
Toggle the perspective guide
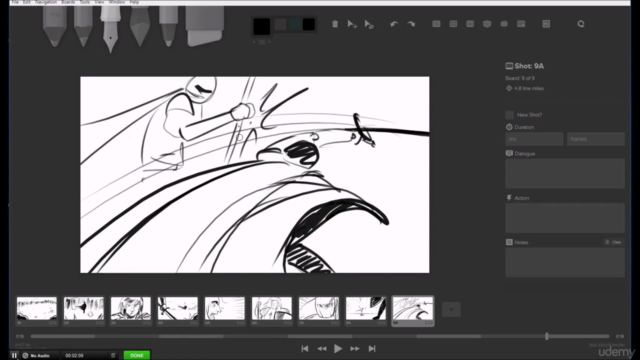coord(487,24)
